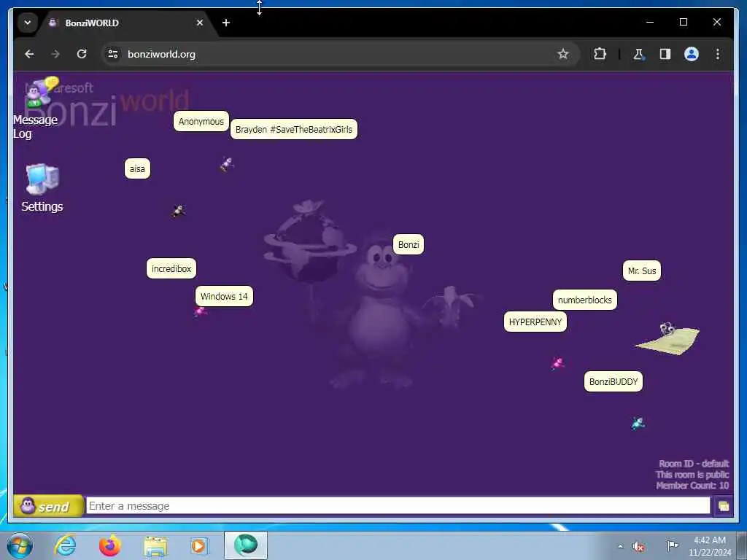The width and height of the screenshot is (747, 560).
Task: Expand the tab search dropdown
Action: (x=28, y=23)
